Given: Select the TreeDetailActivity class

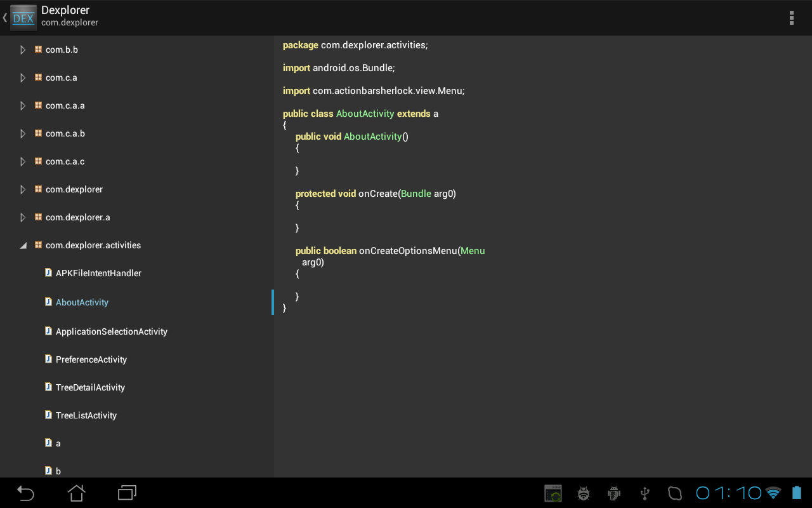Looking at the screenshot, I should pos(90,387).
